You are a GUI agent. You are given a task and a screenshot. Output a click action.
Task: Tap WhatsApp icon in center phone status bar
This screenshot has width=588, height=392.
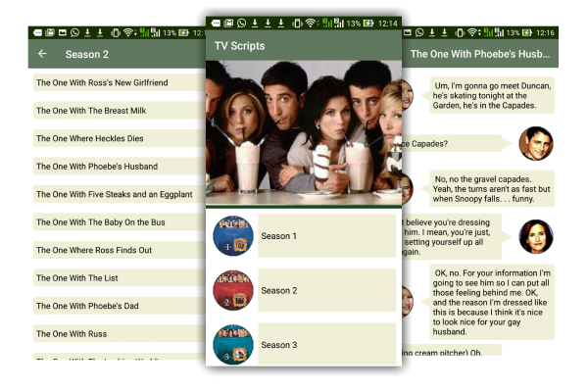[242, 24]
